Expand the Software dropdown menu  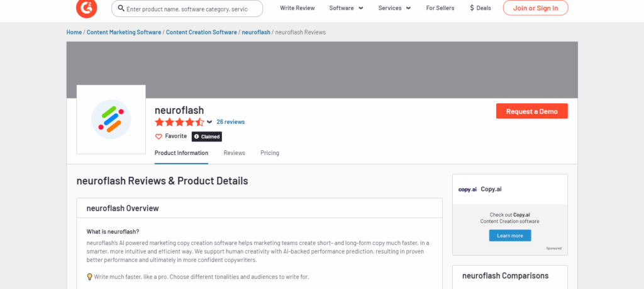pos(347,8)
